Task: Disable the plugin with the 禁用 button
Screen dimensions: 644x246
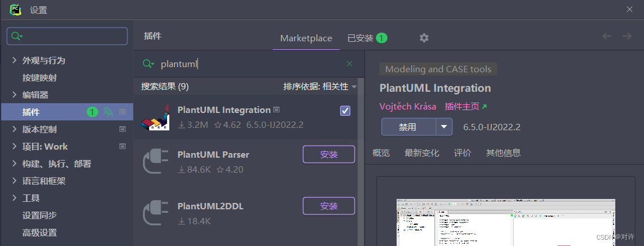Action: pos(408,127)
